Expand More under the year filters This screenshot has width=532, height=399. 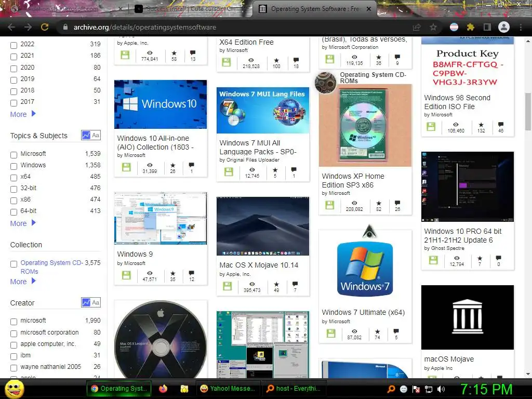[x=23, y=114]
